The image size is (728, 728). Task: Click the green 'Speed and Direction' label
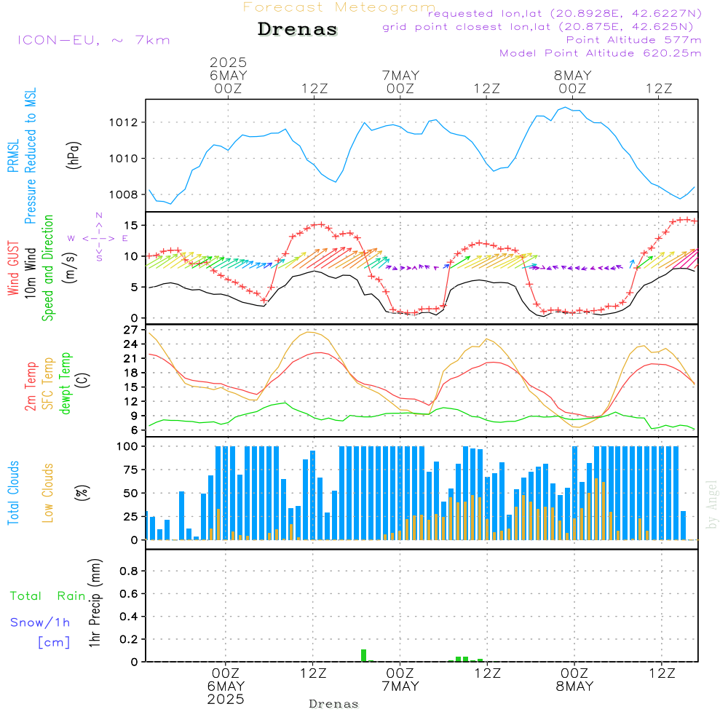(48, 268)
